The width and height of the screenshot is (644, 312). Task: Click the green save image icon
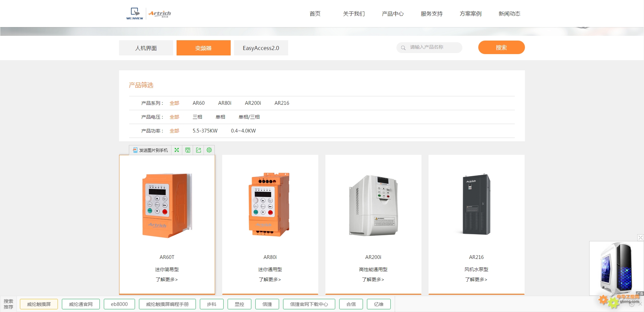point(188,150)
